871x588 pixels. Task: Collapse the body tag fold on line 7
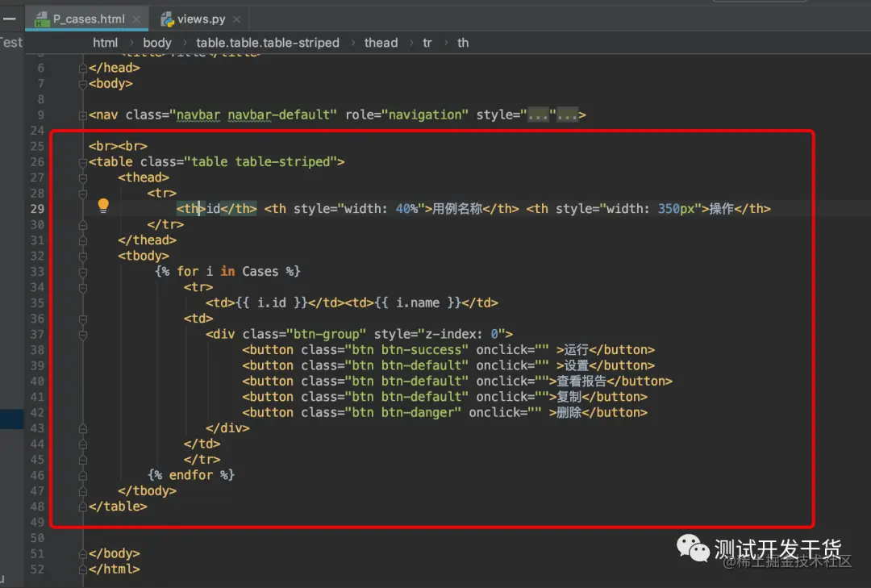tap(83, 85)
